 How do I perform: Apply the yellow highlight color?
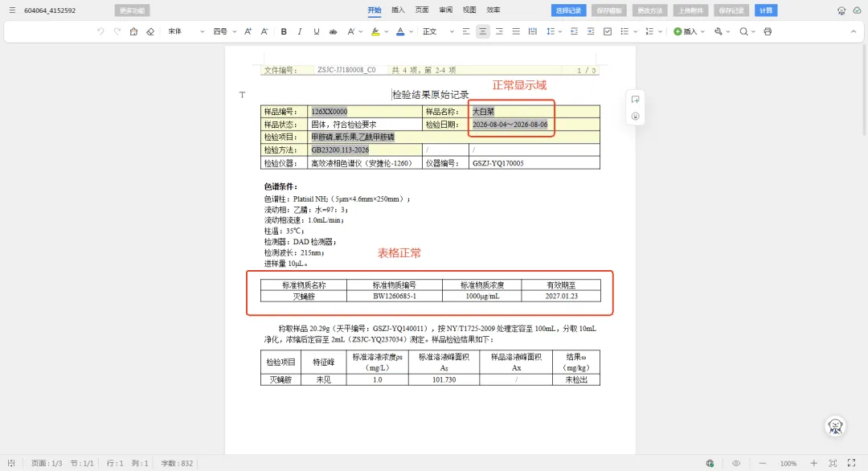pyautogui.click(x=375, y=31)
